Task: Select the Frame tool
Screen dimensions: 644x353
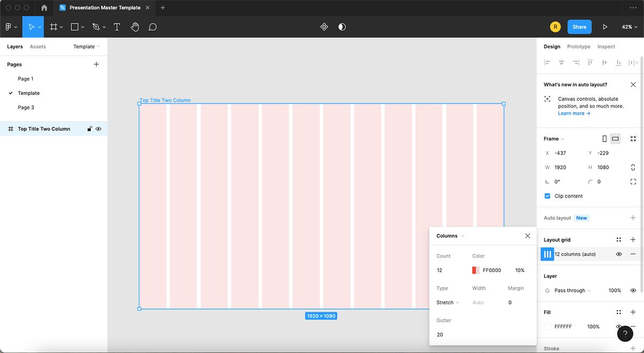Action: tap(54, 26)
